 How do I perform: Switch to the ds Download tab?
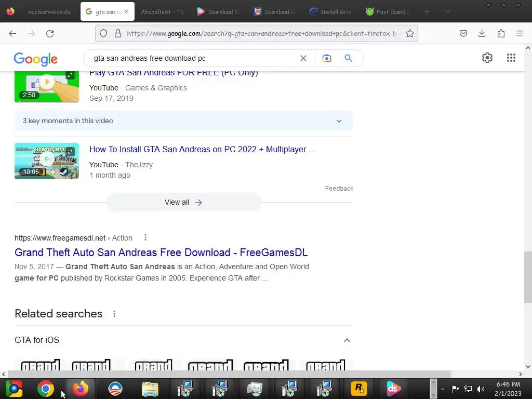point(219,12)
